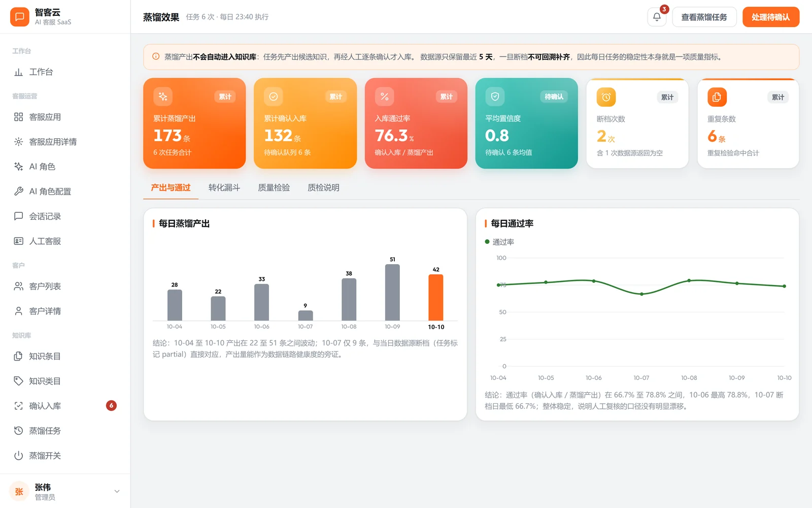Click the 10-07 bar showing 9
Screen dimensions: 812x508
tap(306, 315)
